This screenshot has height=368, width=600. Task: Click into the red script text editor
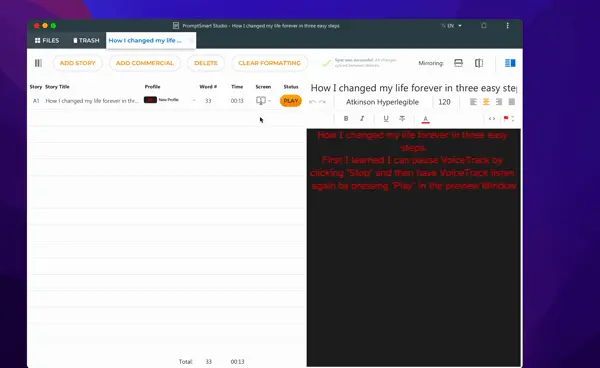pyautogui.click(x=413, y=248)
